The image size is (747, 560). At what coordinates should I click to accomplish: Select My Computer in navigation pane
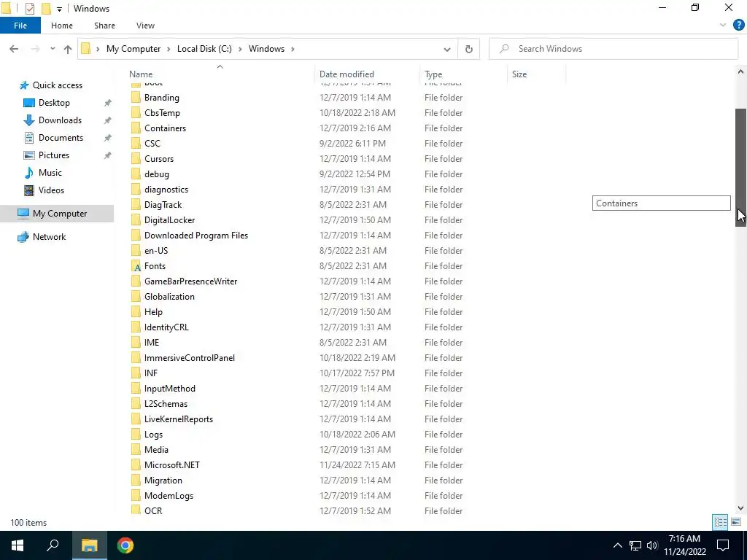pos(57,214)
